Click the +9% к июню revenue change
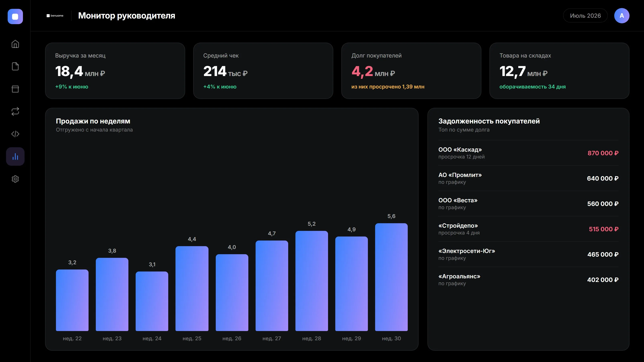The height and width of the screenshot is (362, 644). [x=72, y=87]
